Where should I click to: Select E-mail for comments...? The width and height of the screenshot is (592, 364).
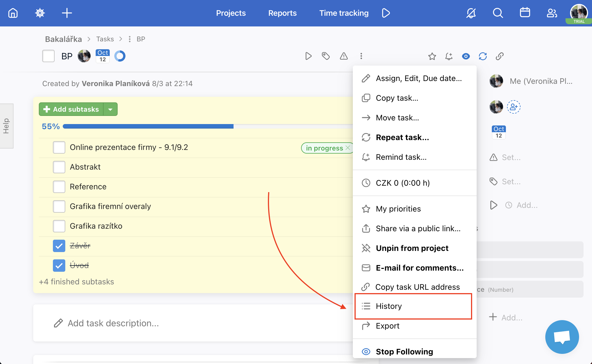point(415,268)
